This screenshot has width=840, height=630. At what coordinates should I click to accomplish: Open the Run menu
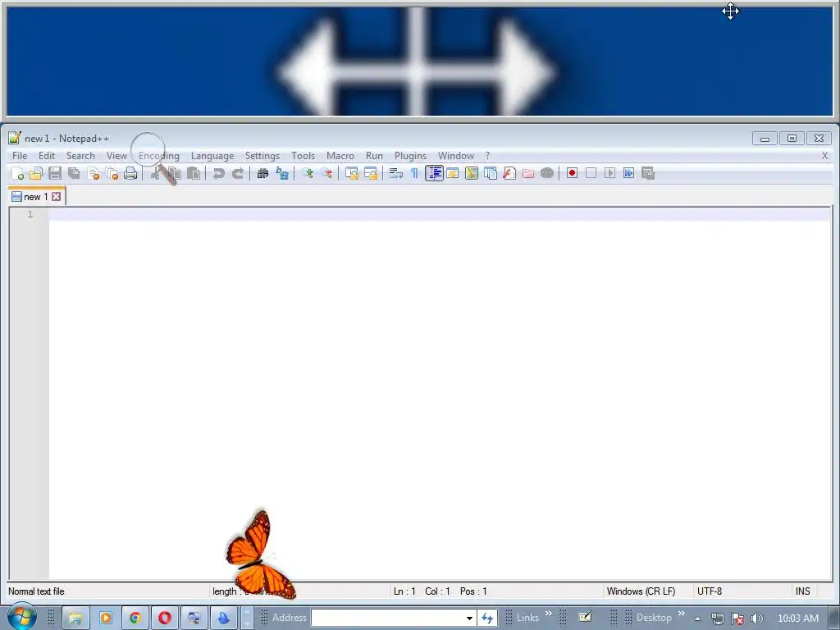pyautogui.click(x=374, y=156)
